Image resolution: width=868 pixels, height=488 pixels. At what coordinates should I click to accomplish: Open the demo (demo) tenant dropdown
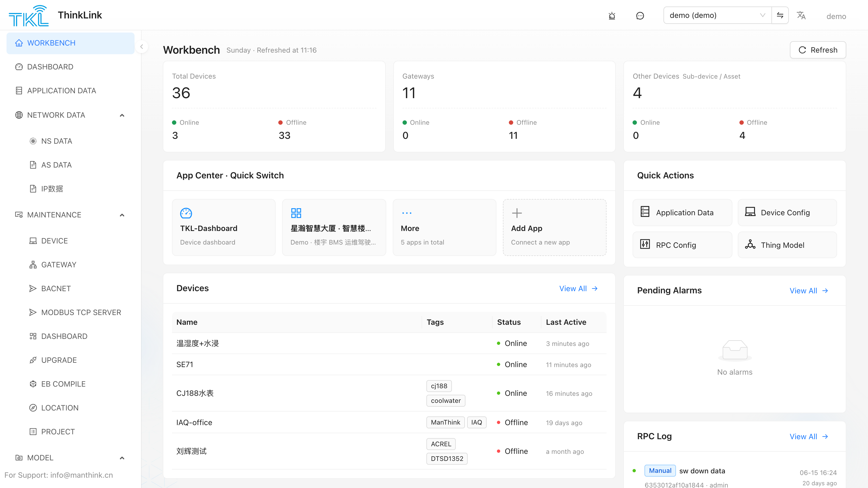pos(717,15)
